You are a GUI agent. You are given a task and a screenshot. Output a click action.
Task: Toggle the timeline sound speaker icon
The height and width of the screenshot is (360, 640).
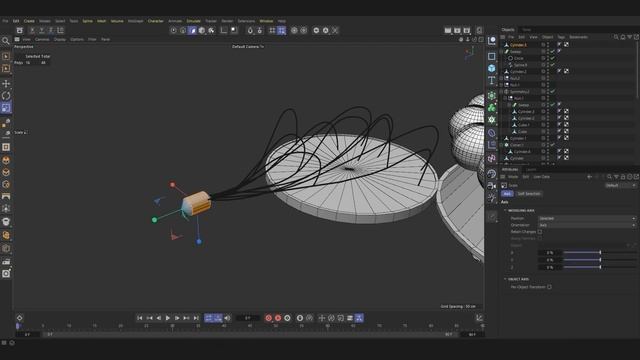tap(227, 318)
